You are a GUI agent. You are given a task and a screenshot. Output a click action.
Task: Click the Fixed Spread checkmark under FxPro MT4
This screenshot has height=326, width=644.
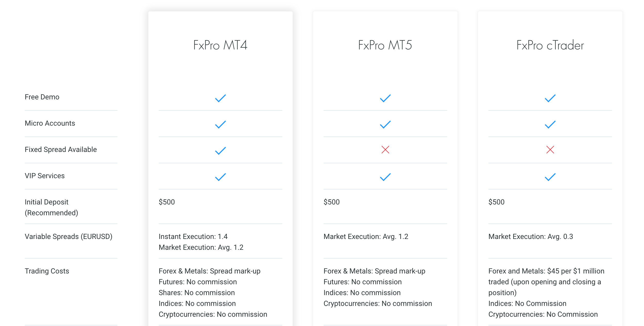tap(221, 151)
